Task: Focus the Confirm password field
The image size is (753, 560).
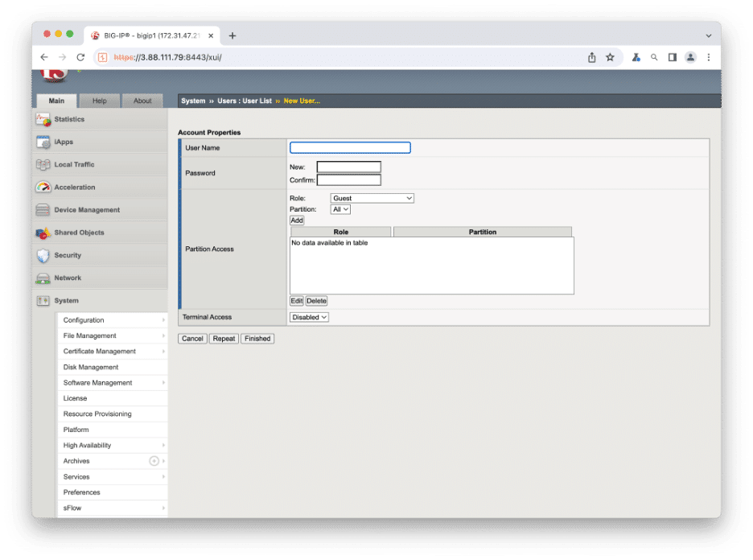Action: click(x=348, y=180)
